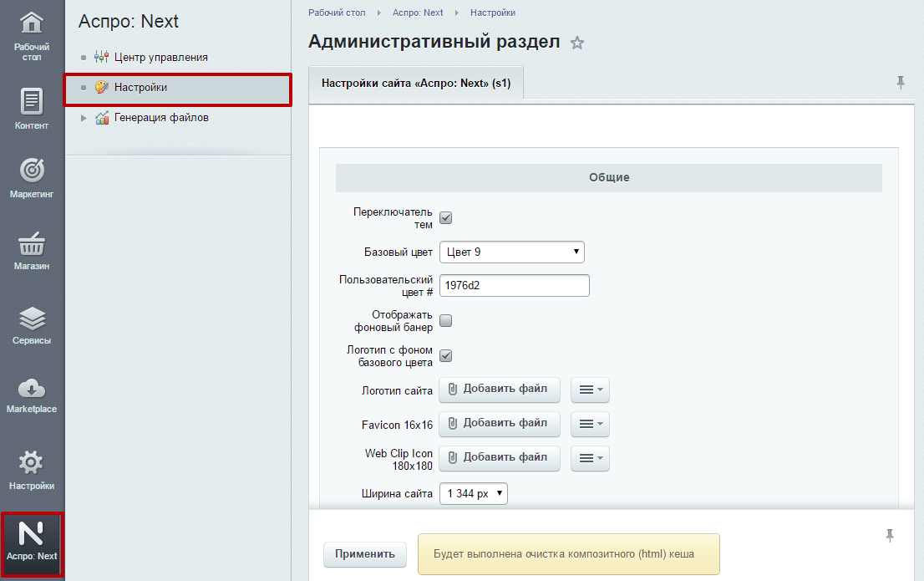Go to Рабочий стол breadcrumb link

337,13
